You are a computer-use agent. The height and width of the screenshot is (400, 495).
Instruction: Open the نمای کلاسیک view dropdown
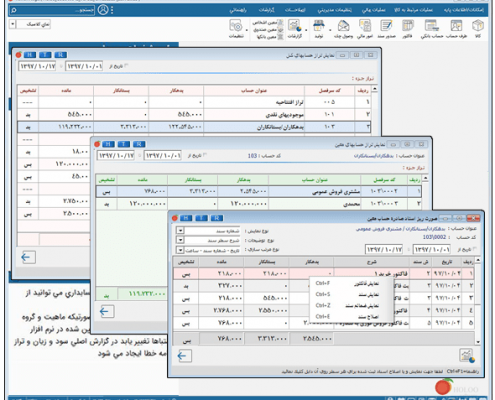point(13,24)
